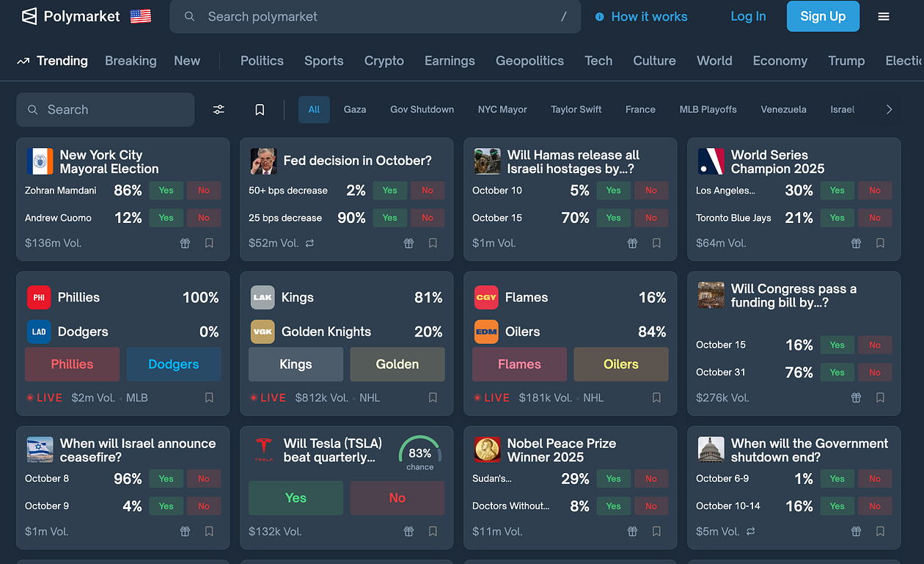This screenshot has height=564, width=924.
Task: Click gift icon on Hamas hostages card
Action: [632, 243]
